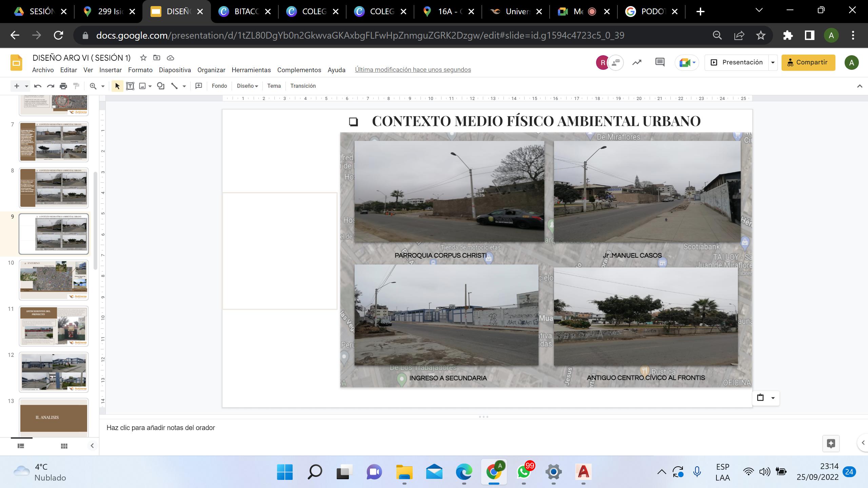Image resolution: width=868 pixels, height=488 pixels.
Task: Switch to filmstrip view
Action: coord(21,446)
